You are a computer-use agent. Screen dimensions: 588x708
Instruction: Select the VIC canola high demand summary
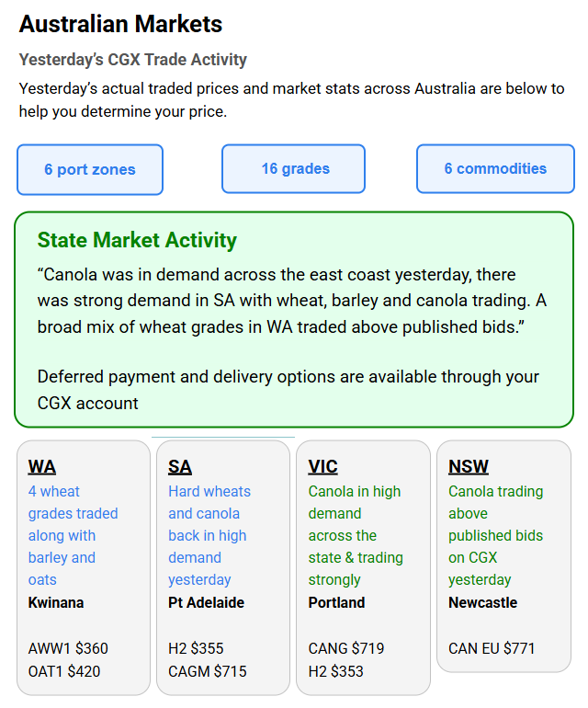[x=355, y=535]
